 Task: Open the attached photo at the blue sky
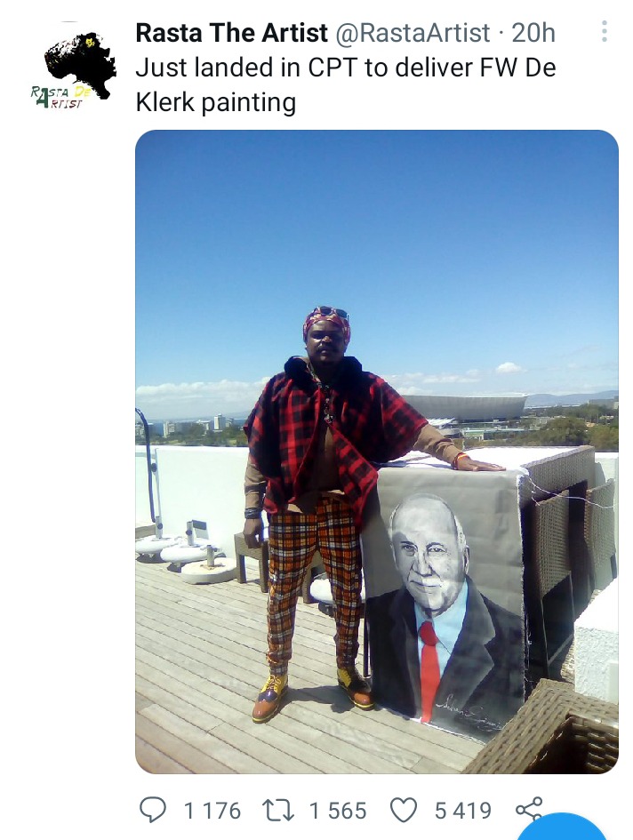377,241
